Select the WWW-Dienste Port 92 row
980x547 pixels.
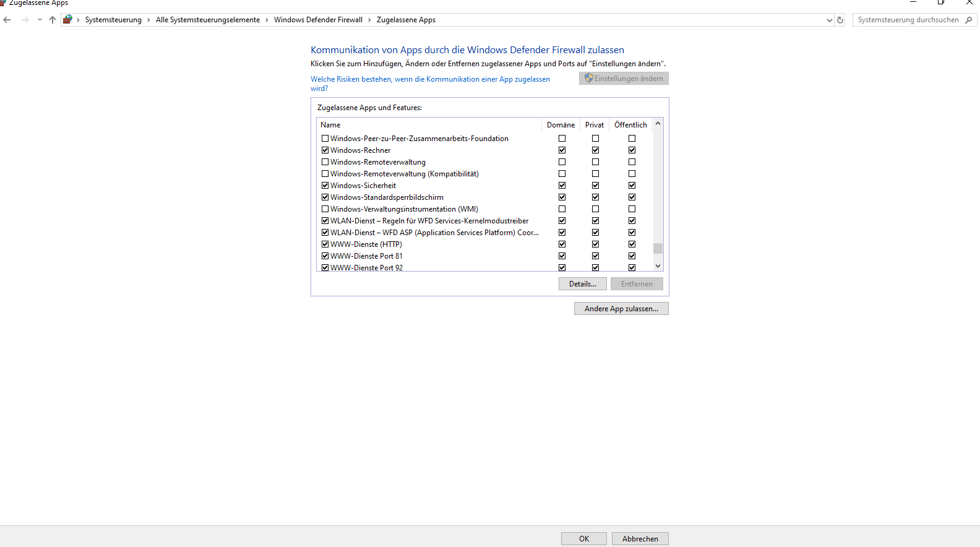[484, 267]
